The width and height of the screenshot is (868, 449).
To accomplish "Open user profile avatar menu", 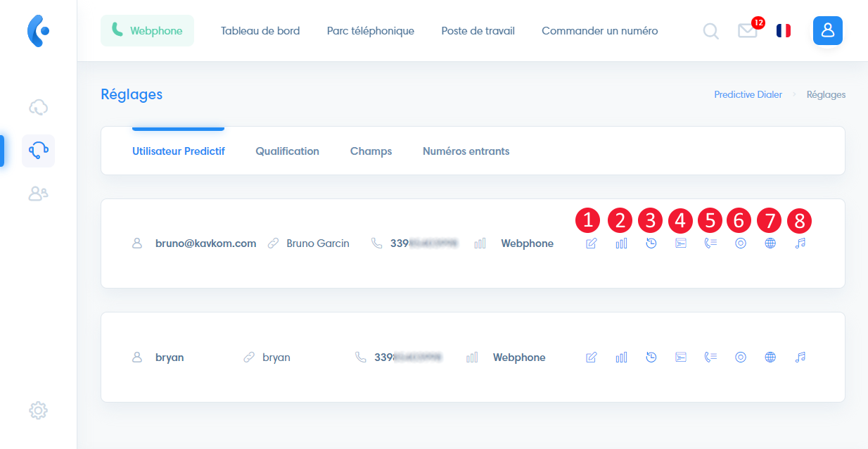I will [x=828, y=30].
